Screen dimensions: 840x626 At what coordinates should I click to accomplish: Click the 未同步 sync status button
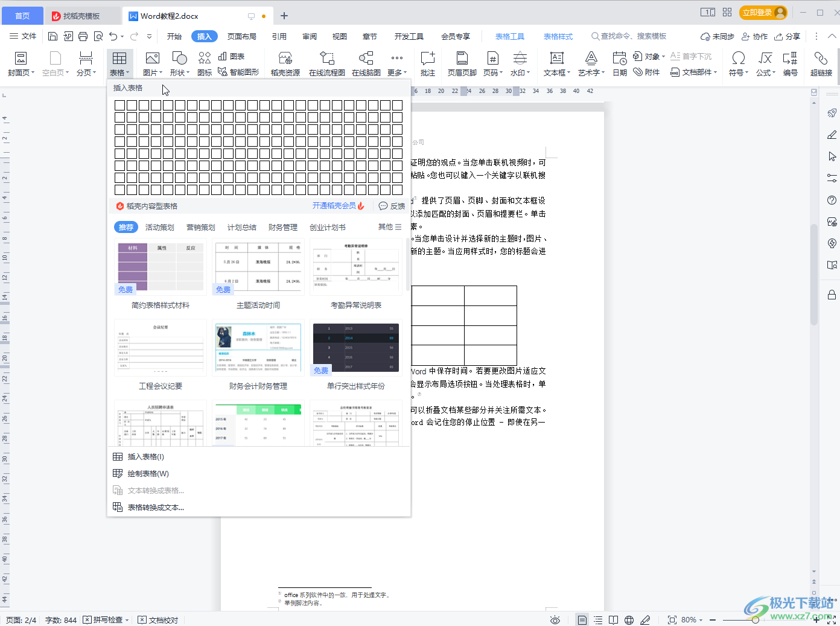point(717,36)
